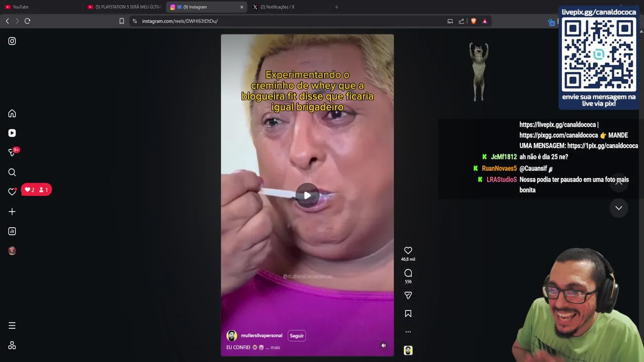The image size is (644, 362).
Task: Open audio thumbnail below reel actions
Action: 408,350
